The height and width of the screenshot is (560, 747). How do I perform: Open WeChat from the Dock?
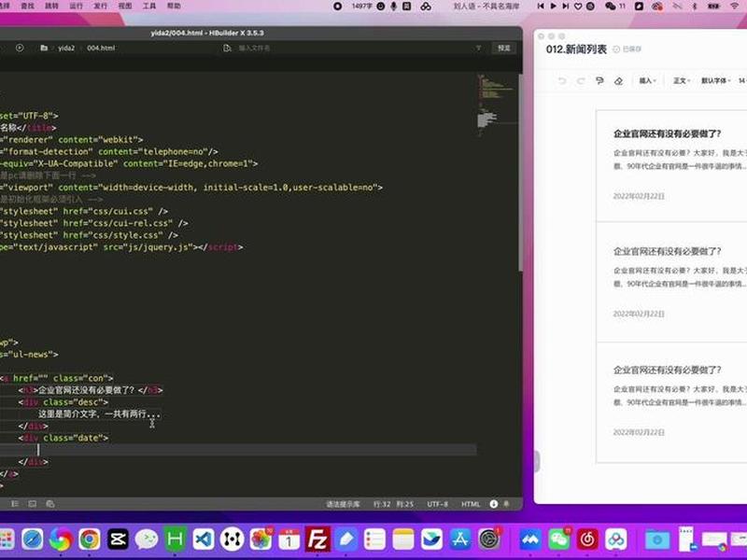point(558,539)
